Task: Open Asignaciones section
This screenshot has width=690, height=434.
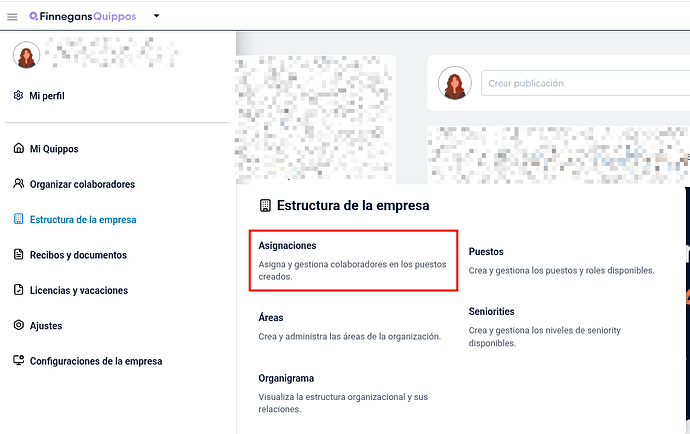Action: coord(353,261)
